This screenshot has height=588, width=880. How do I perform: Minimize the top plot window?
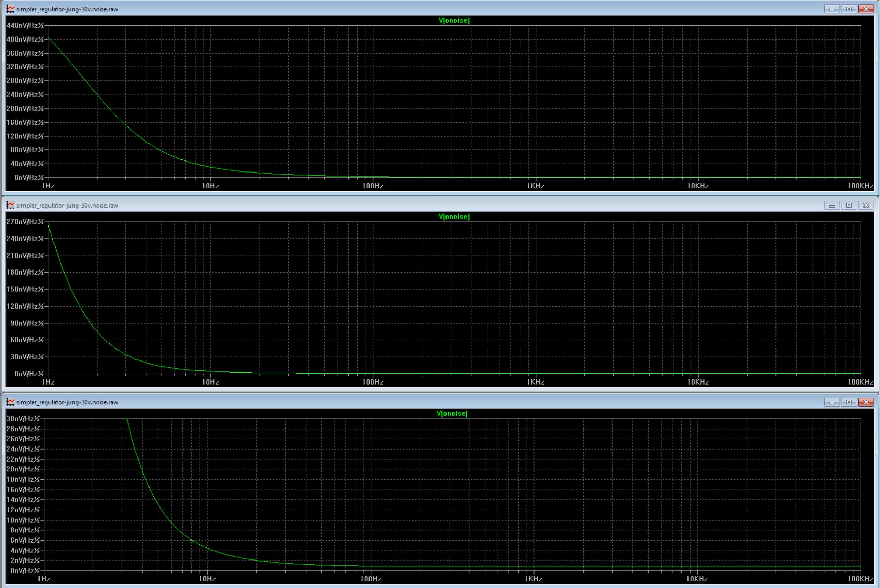tap(832, 9)
